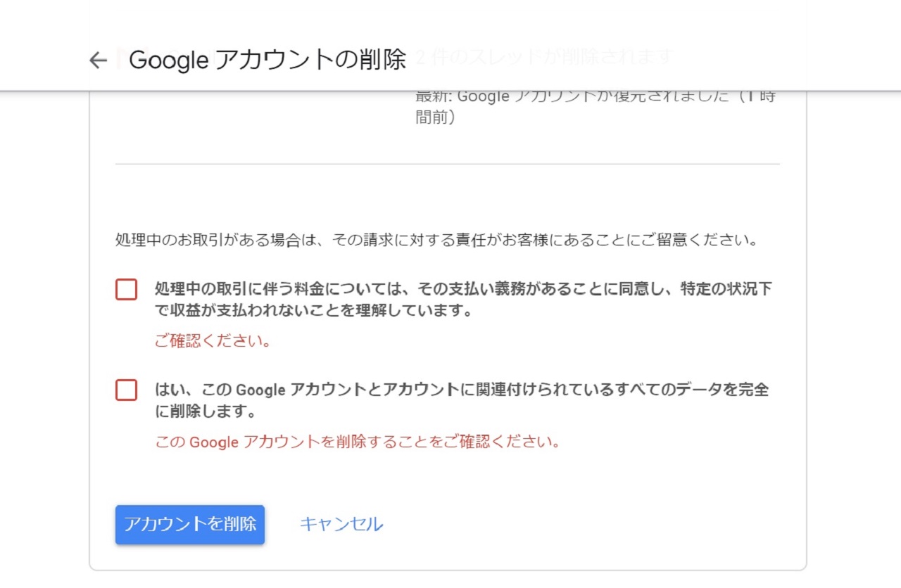901x588 pixels.
Task: Click で収益が支払われないことを理解しています。 label line
Action: pos(313,310)
